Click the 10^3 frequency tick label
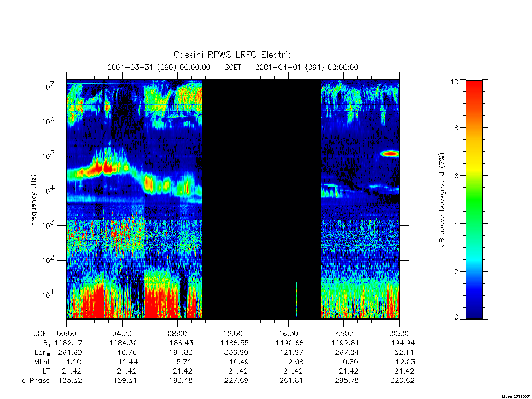 pyautogui.click(x=48, y=225)
